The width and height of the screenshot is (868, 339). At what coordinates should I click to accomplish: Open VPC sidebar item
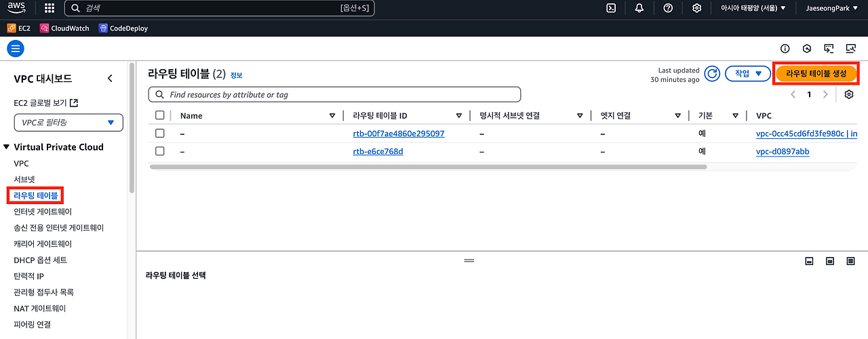pos(21,163)
